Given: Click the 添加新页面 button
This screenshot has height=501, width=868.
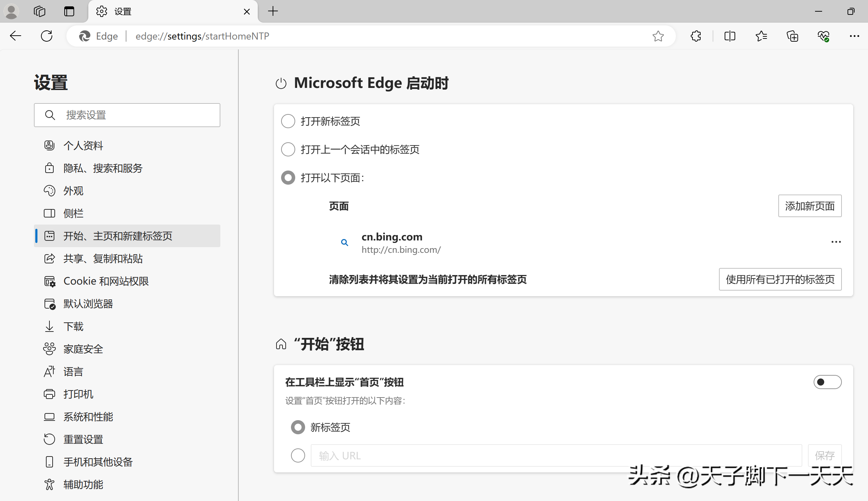Looking at the screenshot, I should pos(809,206).
